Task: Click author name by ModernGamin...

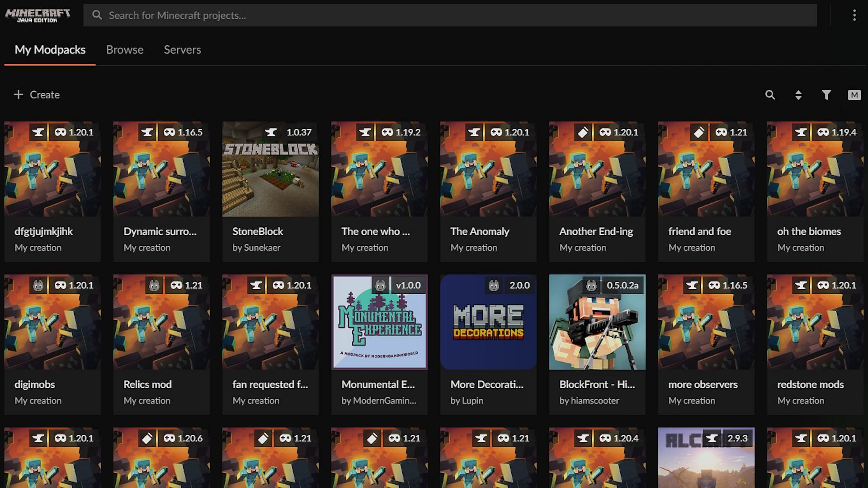Action: [x=379, y=401]
